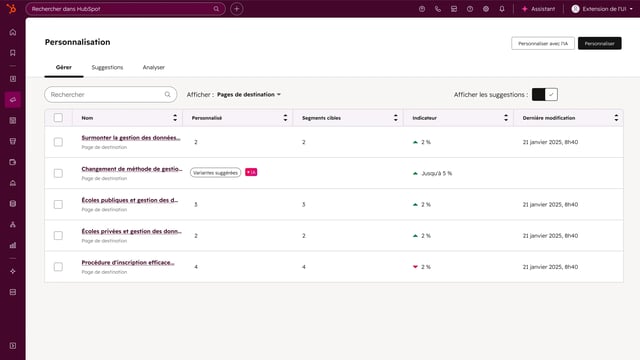Open Écoles privées et gestion link
Image resolution: width=640 pixels, height=360 pixels.
[131, 231]
